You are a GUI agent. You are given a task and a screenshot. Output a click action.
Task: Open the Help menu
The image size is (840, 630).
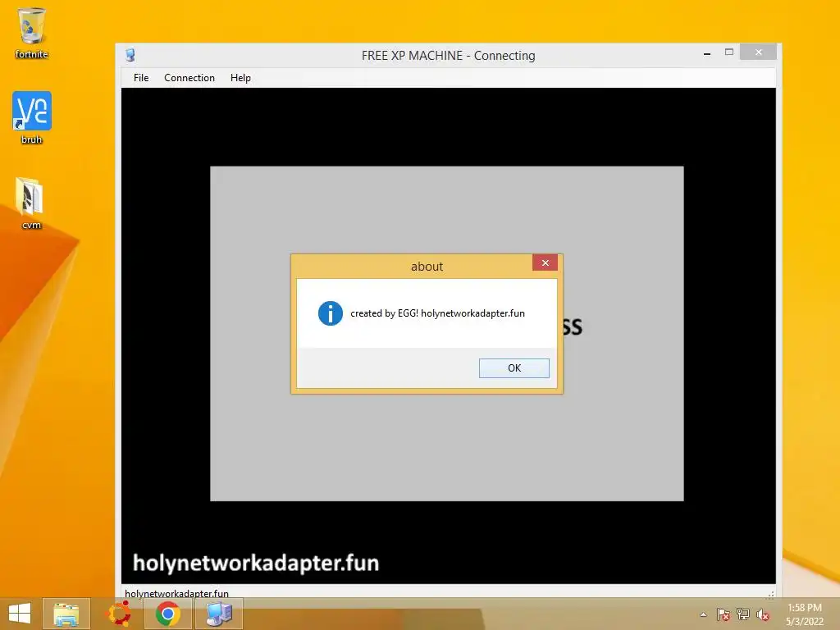240,78
